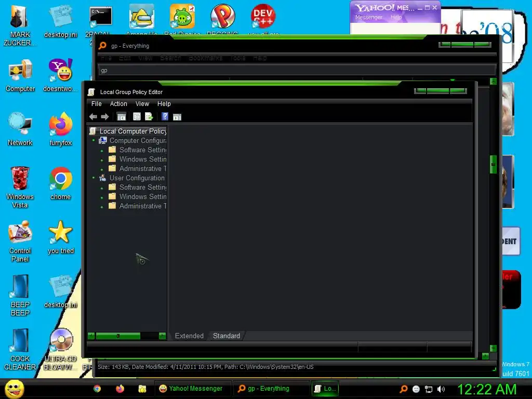Image resolution: width=532 pixels, height=399 pixels.
Task: Click the tree pane scroll-right arrow
Action: 162,336
